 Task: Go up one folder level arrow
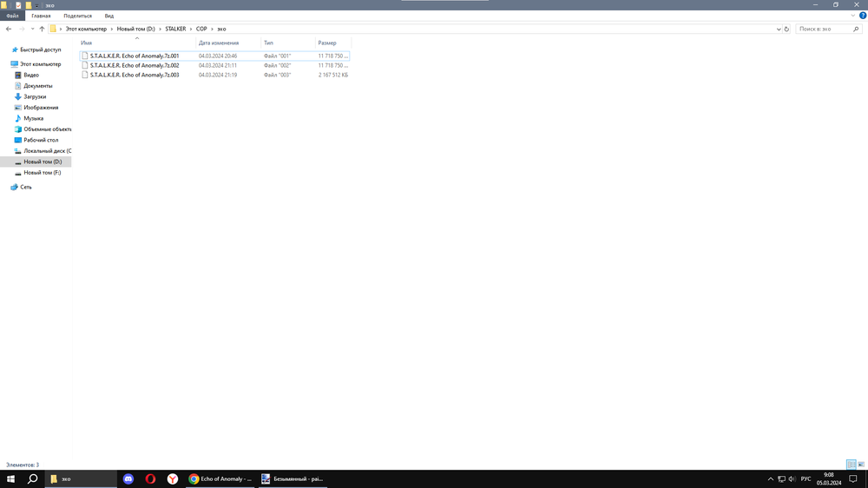tap(42, 29)
